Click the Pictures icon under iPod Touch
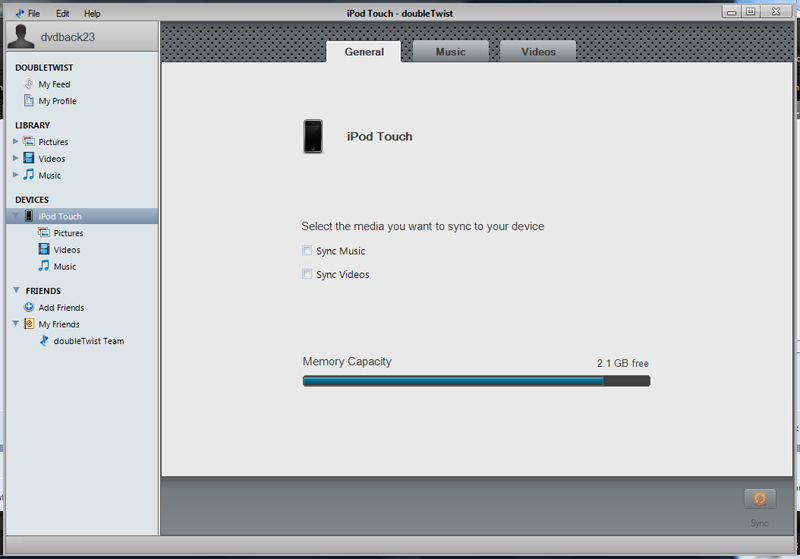The image size is (800, 559). pos(44,233)
